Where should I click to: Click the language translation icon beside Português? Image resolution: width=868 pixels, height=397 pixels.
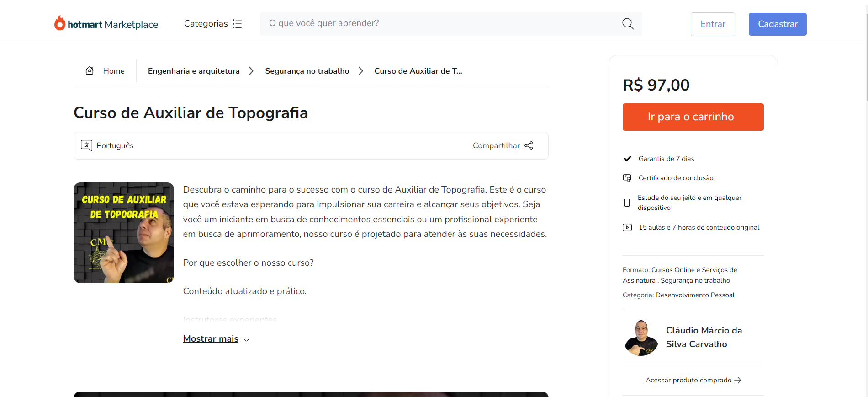pyautogui.click(x=86, y=145)
